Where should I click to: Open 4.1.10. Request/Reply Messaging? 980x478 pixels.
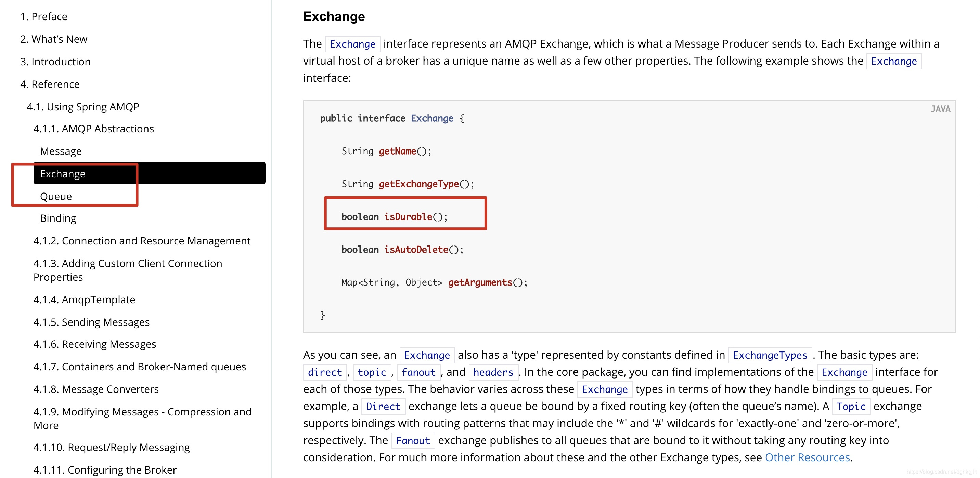coord(112,447)
